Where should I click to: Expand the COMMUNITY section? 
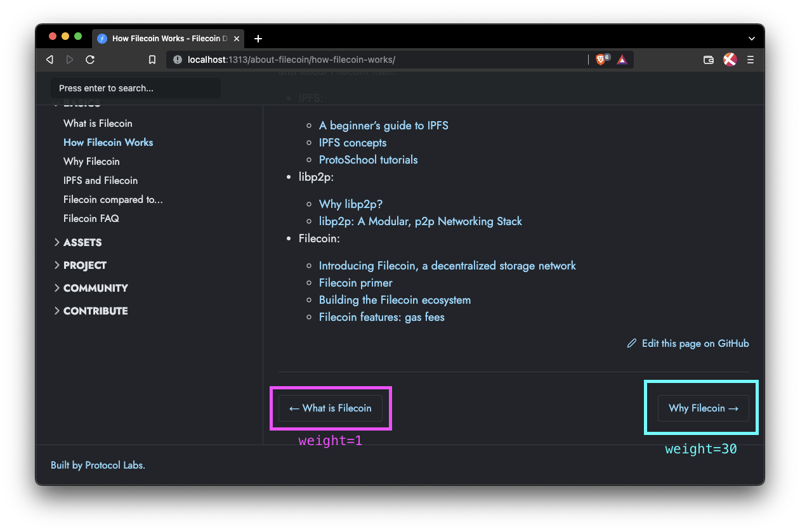[91, 288]
